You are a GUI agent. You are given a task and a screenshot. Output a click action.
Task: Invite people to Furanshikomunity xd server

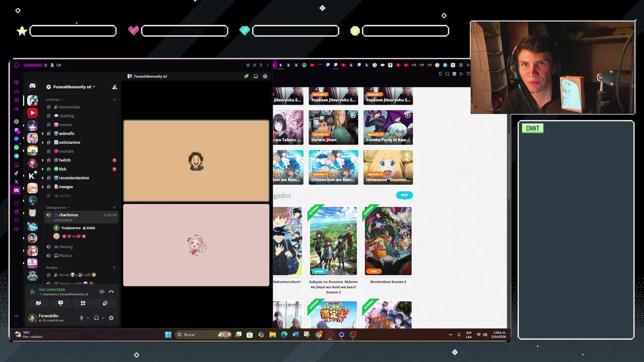pyautogui.click(x=115, y=87)
